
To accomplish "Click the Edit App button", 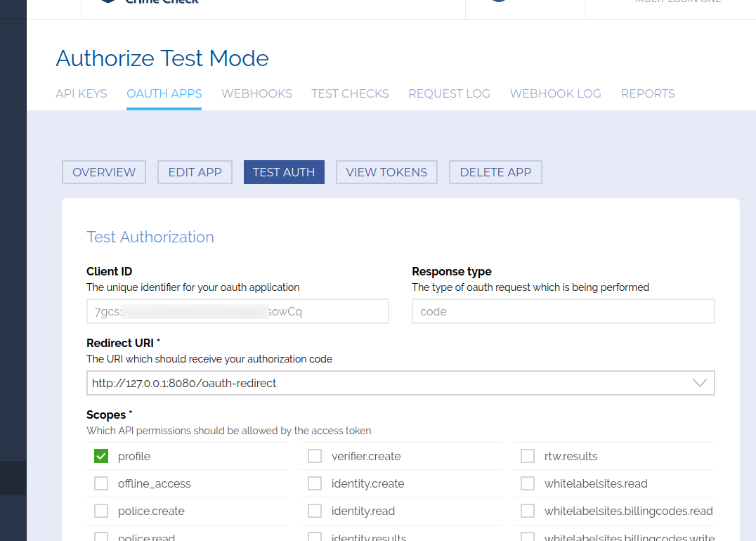I will coord(195,172).
